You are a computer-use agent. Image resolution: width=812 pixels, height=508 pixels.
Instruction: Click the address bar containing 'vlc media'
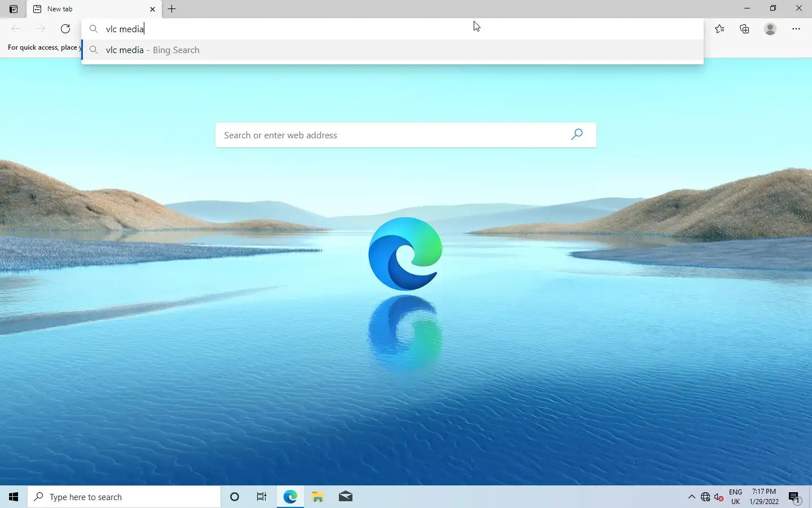tap(392, 29)
